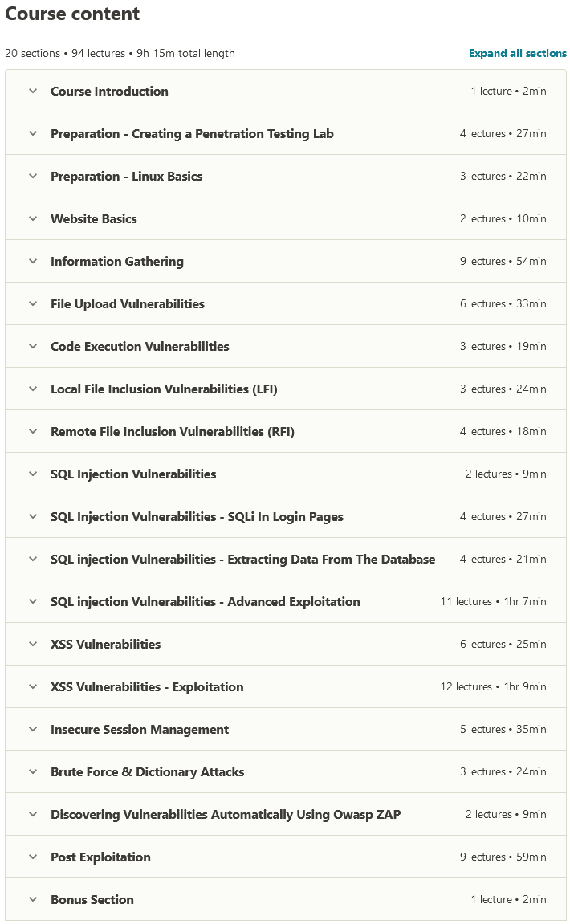Expand Owasp ZAP automatic discovery section
Image resolution: width=570 pixels, height=924 pixels.
pos(226,815)
